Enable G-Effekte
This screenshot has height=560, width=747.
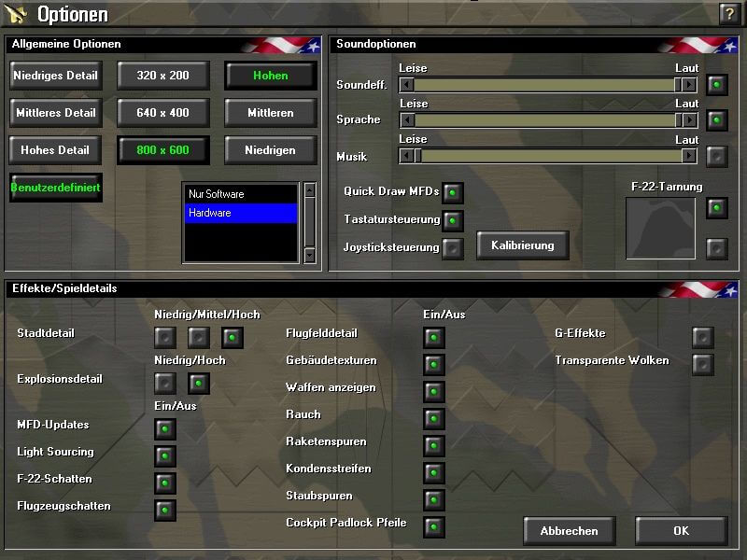[703, 338]
